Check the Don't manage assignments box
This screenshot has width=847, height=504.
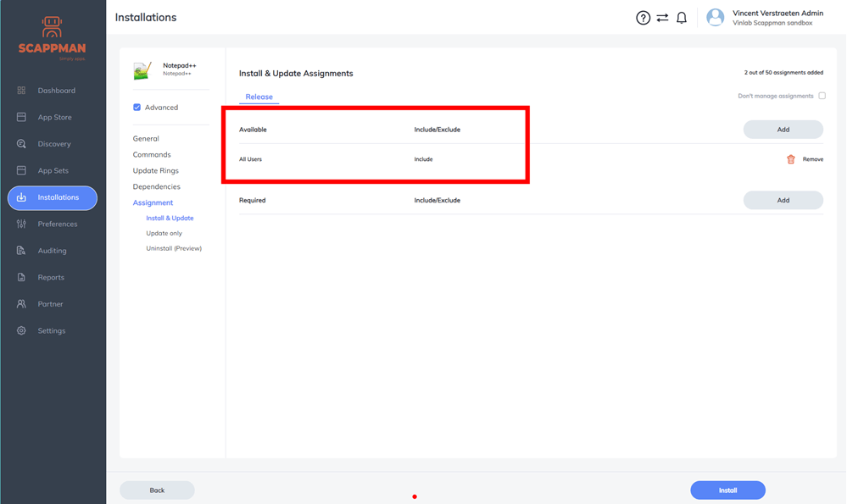pos(822,96)
